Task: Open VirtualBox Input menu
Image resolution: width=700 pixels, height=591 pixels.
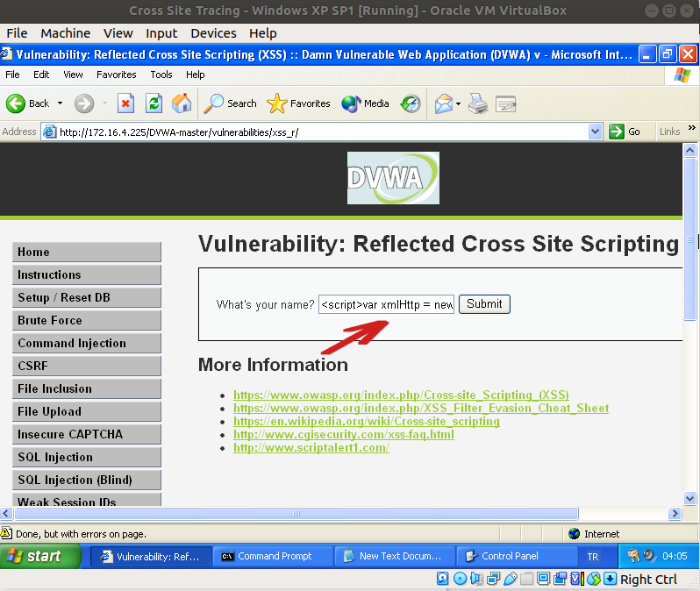Action: pos(161,33)
